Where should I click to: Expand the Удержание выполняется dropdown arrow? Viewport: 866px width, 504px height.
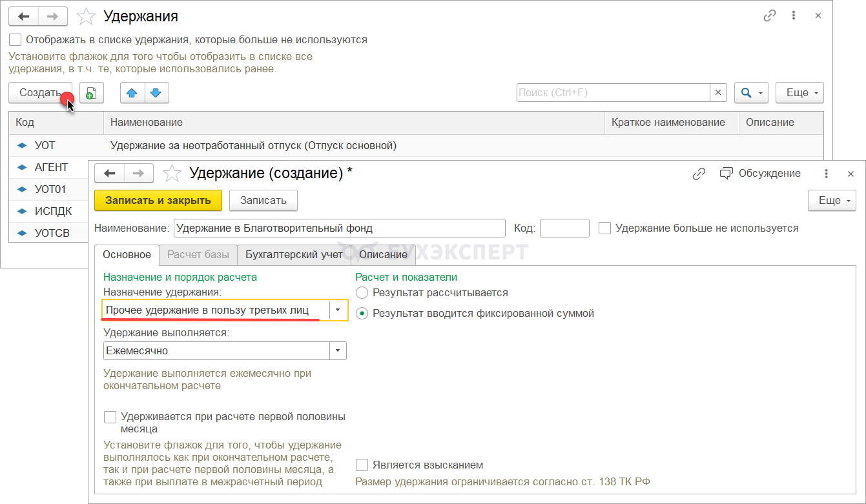[x=338, y=350]
